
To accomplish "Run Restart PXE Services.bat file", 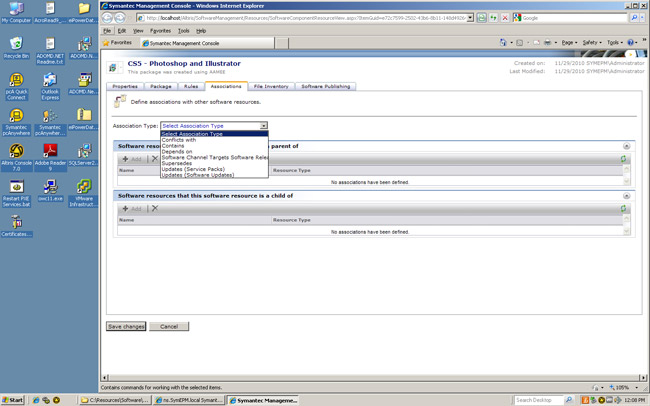I will pos(16,193).
